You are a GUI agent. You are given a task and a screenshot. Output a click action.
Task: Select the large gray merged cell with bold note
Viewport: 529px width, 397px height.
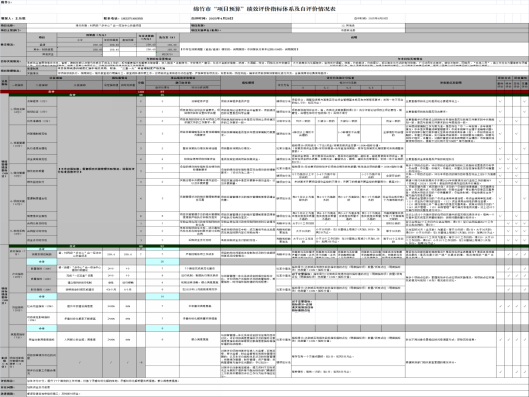tap(96, 170)
